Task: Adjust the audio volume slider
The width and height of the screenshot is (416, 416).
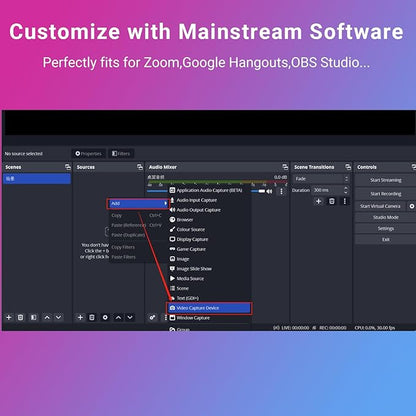Action: pyautogui.click(x=258, y=191)
